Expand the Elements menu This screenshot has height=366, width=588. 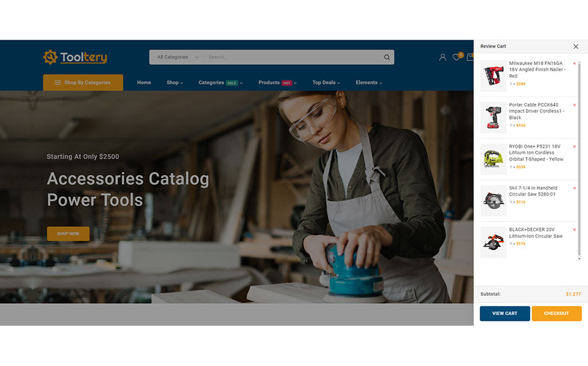(x=369, y=82)
